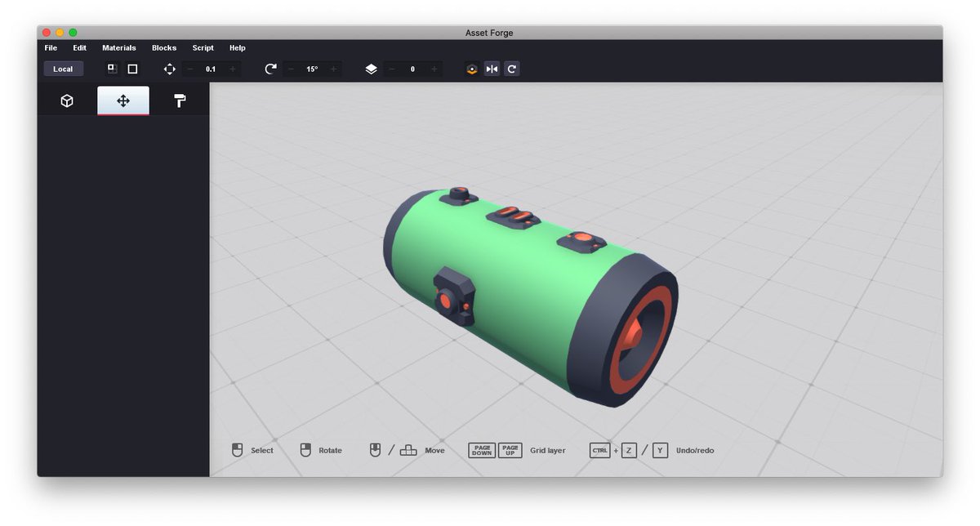This screenshot has height=526, width=980.
Task: Open the File menu
Action: point(51,48)
